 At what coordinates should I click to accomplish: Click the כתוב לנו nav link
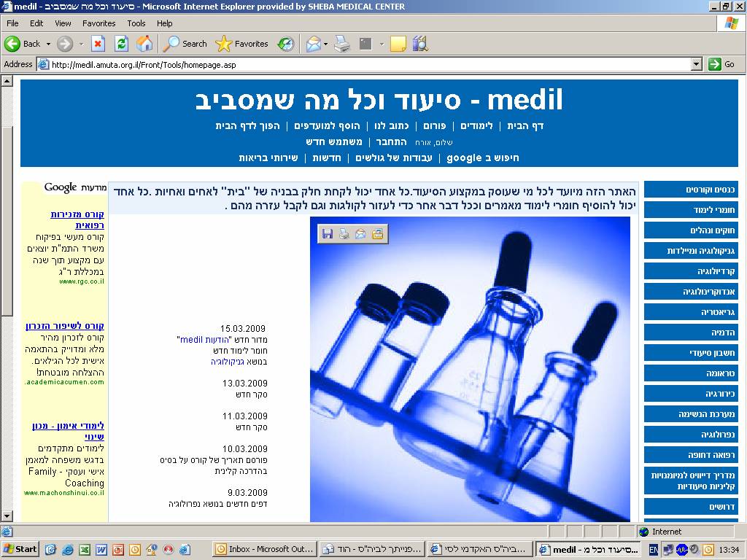click(x=391, y=125)
